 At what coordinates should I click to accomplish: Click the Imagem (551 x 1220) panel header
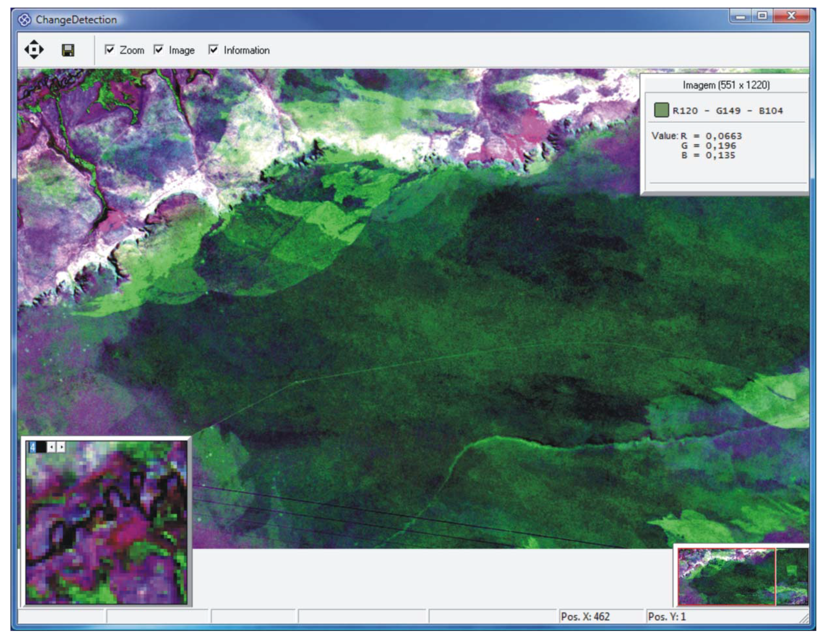(725, 84)
